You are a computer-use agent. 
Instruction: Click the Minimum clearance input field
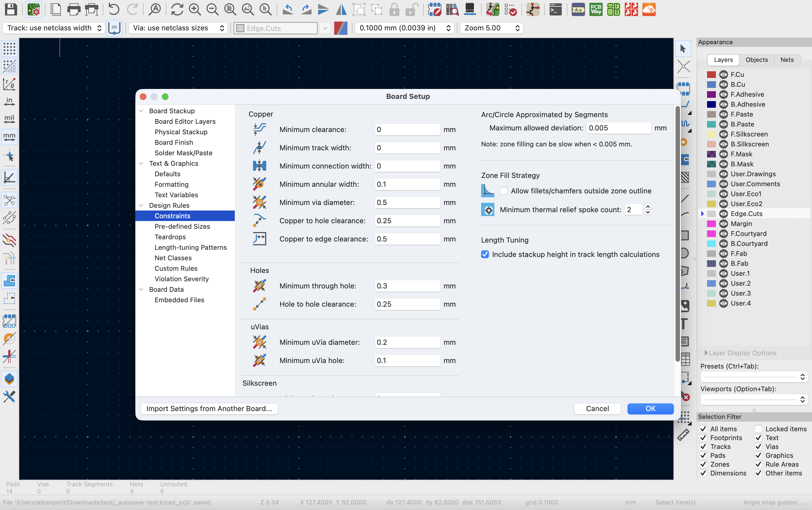(407, 130)
